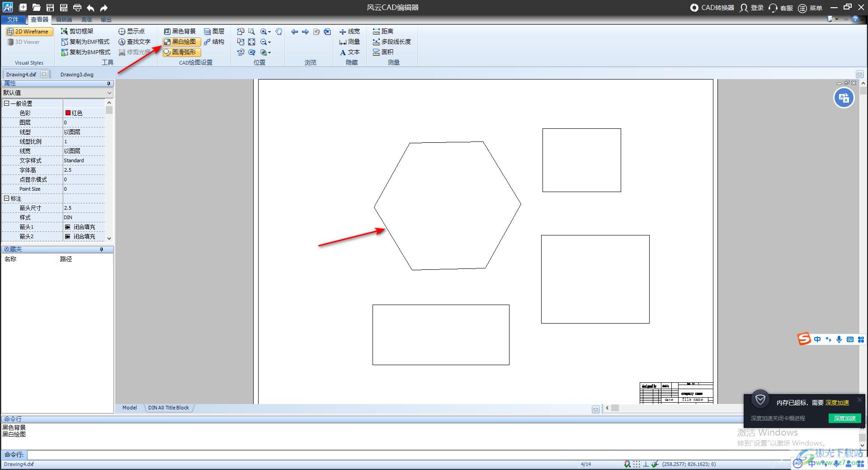Click the Sogou input S logo
Screen dimensions: 868x470
click(804, 339)
